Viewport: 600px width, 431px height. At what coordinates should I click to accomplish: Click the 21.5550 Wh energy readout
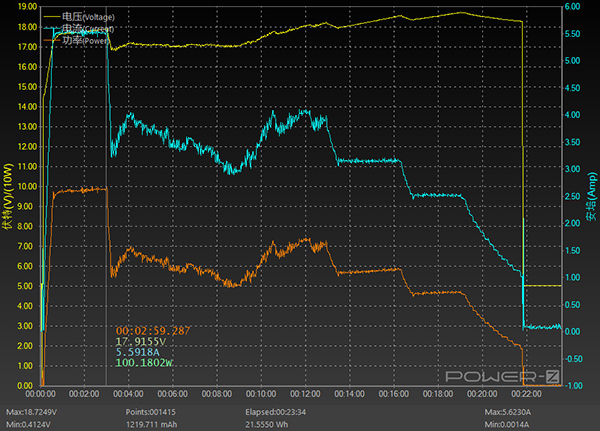[x=272, y=424]
